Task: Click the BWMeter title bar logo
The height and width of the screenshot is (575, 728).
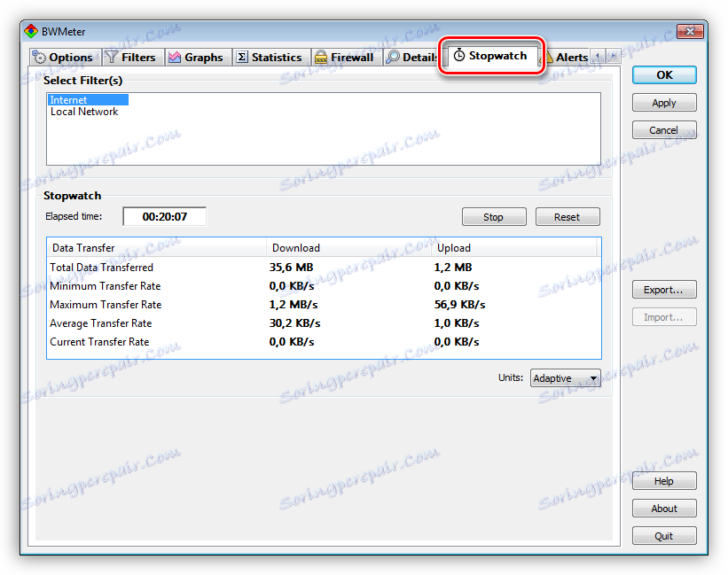Action: [x=31, y=31]
